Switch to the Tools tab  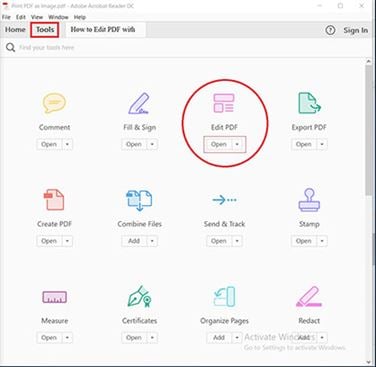[45, 30]
